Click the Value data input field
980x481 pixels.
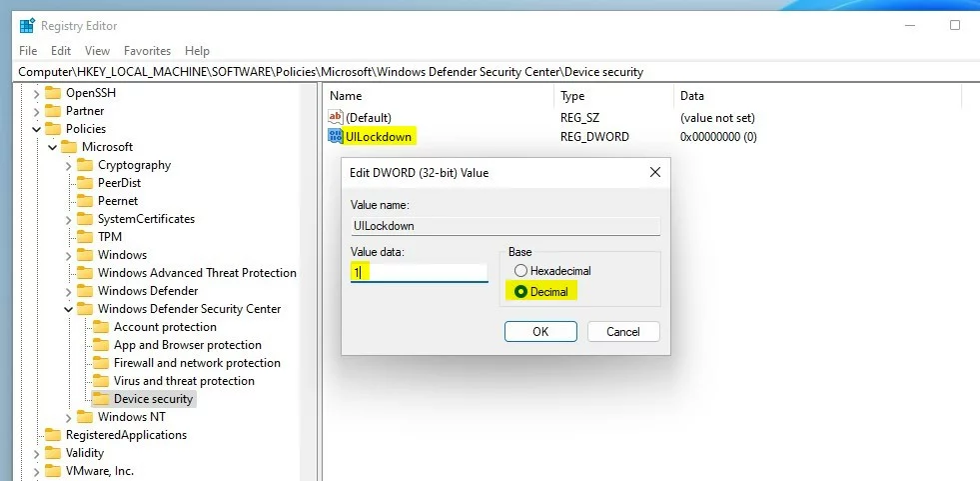419,273
